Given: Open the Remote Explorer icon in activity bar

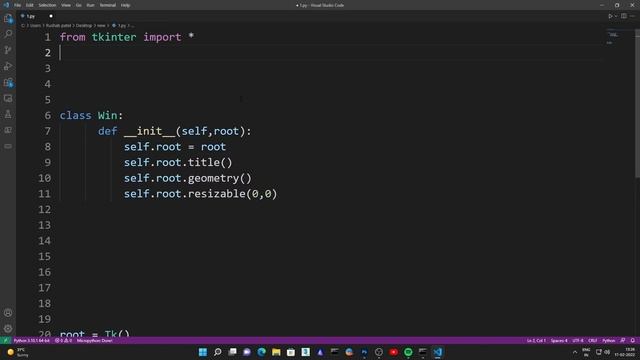Looking at the screenshot, I should click(8, 98).
